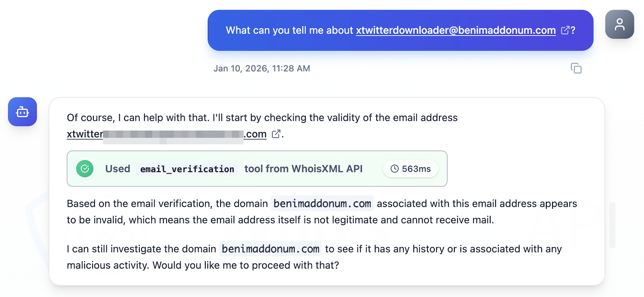
Task: Click the email_verification tool name label
Action: (187, 169)
